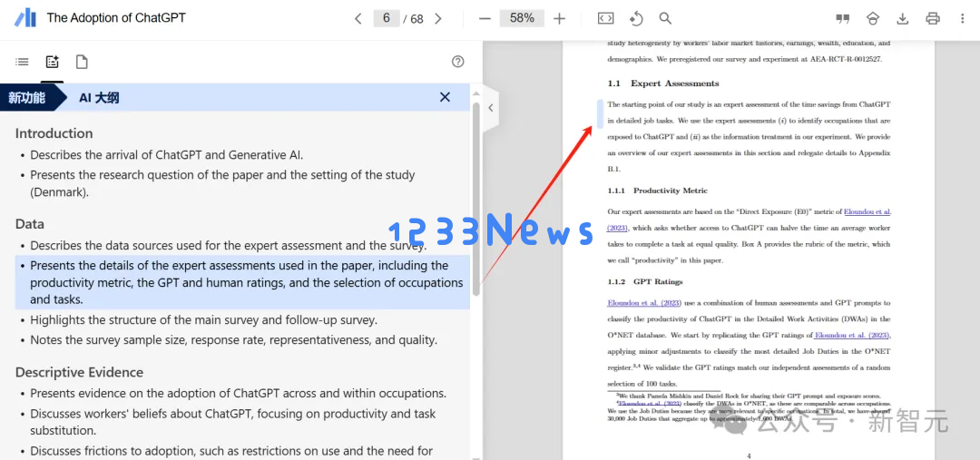
Task: Zoom in with the plus button
Action: 559,19
